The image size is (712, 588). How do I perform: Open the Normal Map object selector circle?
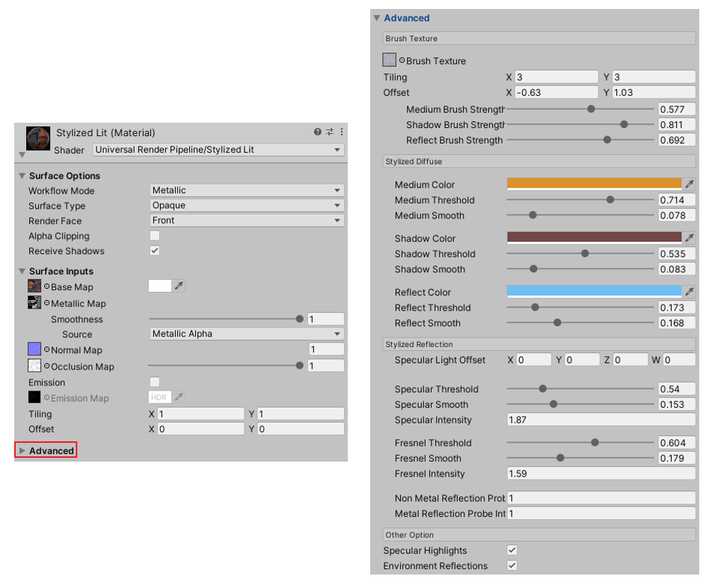(x=47, y=349)
